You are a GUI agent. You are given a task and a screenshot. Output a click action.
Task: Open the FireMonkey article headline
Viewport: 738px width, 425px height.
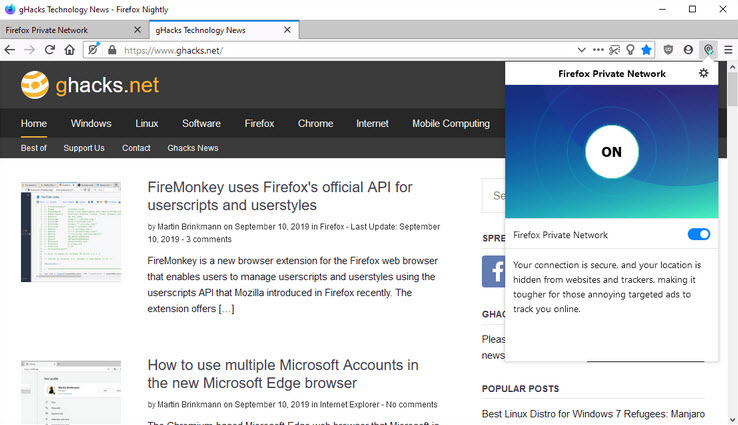(x=280, y=196)
